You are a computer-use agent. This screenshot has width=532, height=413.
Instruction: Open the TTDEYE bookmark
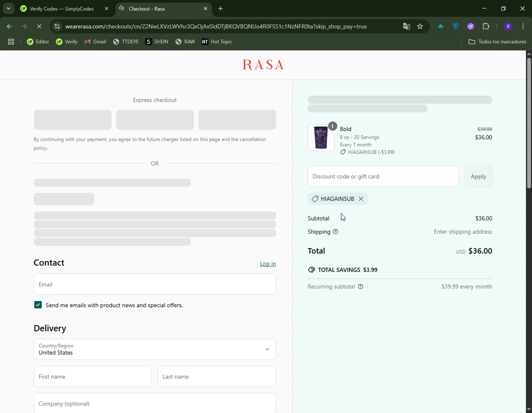[126, 42]
